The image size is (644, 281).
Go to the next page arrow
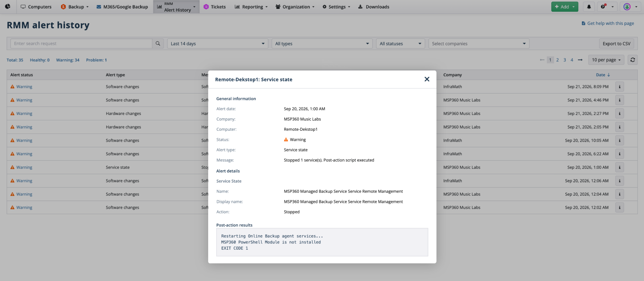580,60
